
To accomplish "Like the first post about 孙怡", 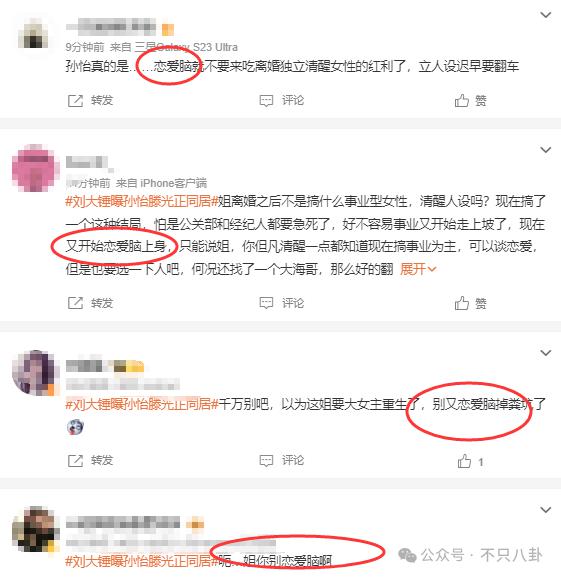I will click(x=462, y=100).
